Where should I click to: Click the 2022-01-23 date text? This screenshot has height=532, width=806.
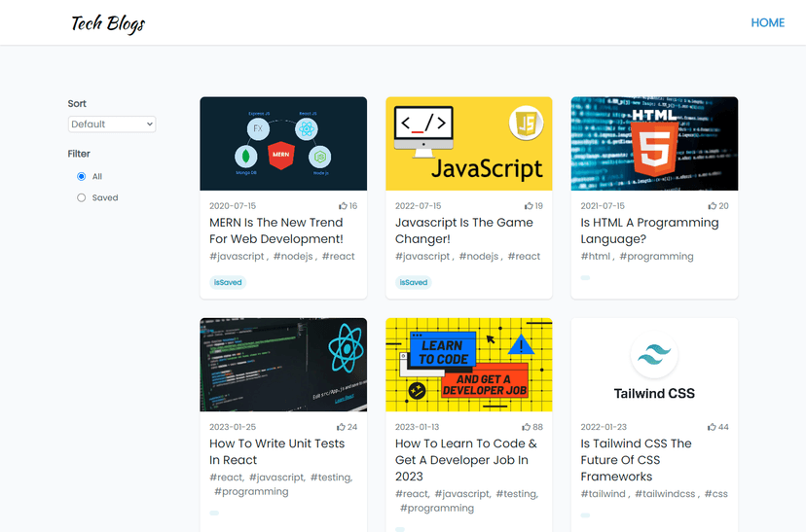pos(604,427)
